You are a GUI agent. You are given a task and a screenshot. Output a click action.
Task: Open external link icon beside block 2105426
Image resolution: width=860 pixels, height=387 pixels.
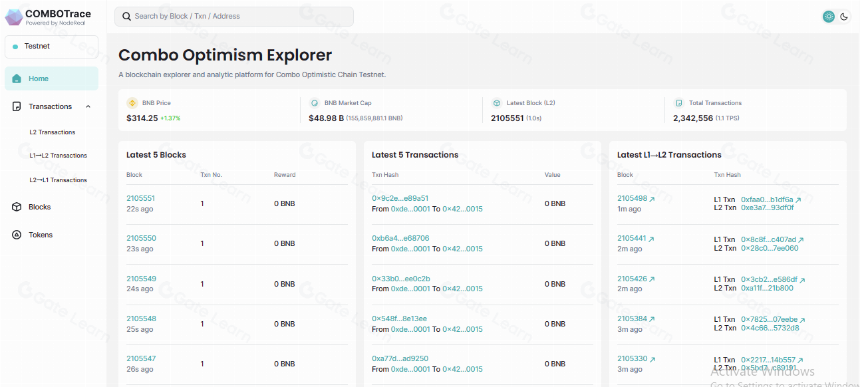click(x=652, y=280)
